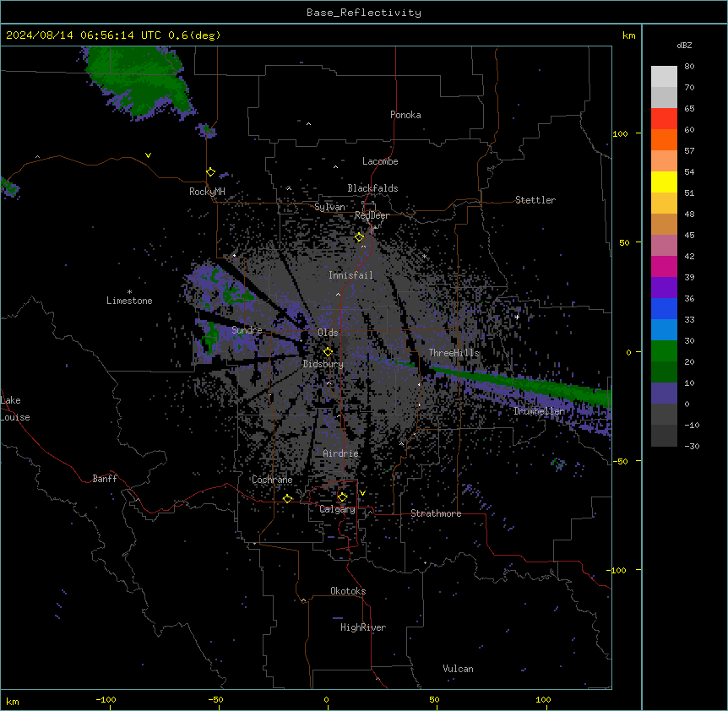This screenshot has width=728, height=711.
Task: Select the royal blue 36 dBZ swatch
Action: tap(664, 308)
